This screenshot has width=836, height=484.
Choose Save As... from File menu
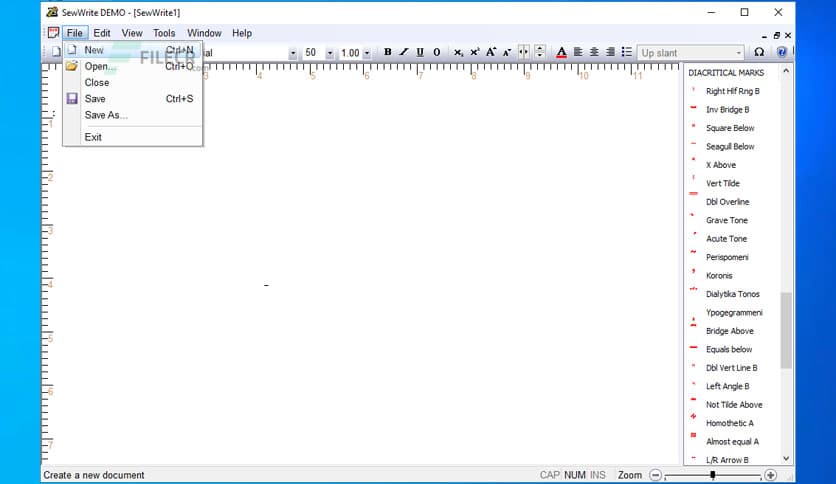[133, 115]
